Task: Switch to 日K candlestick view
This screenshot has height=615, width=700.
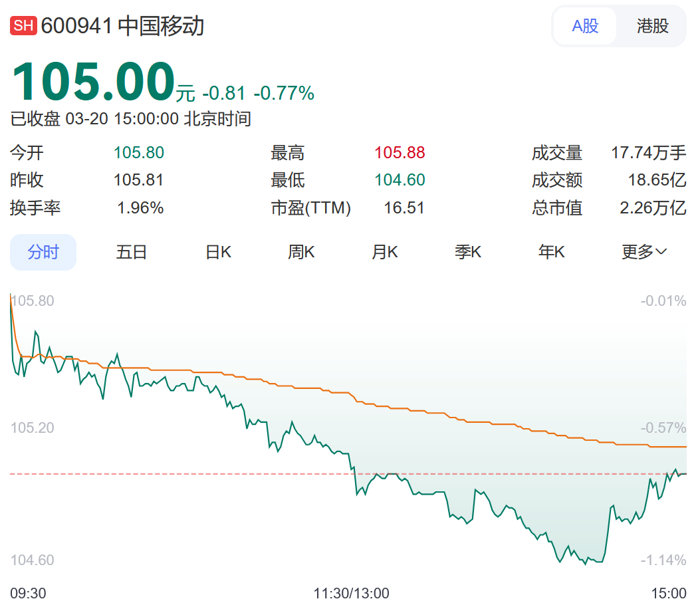Action: coord(218,253)
